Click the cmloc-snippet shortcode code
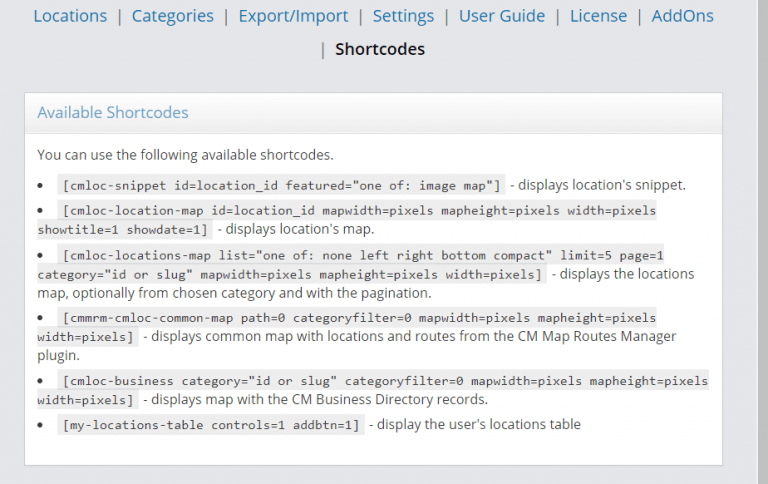 click(281, 186)
